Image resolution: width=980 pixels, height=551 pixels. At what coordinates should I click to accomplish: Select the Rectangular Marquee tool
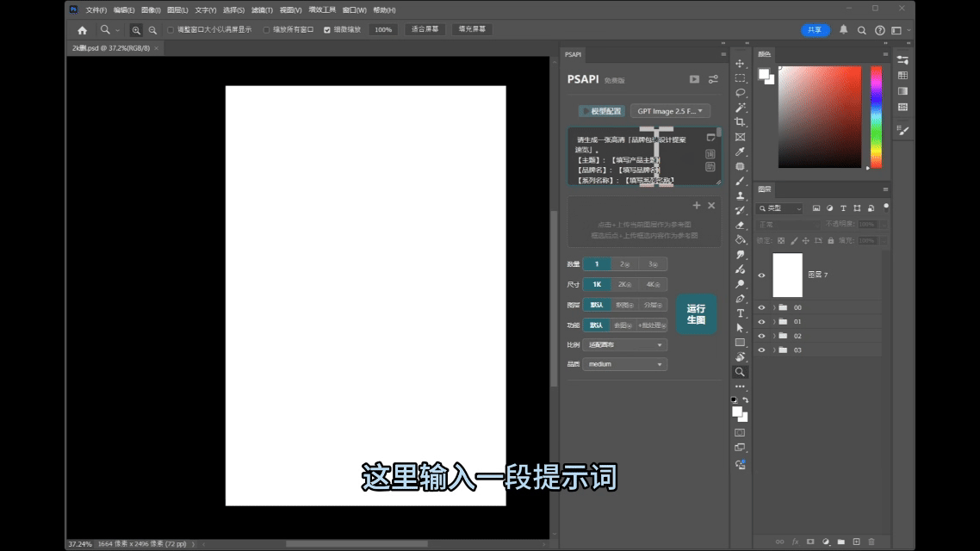[740, 78]
